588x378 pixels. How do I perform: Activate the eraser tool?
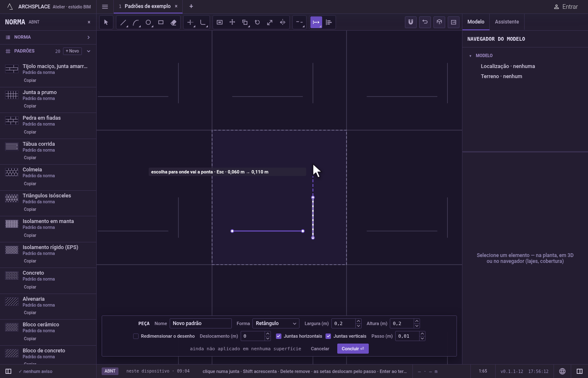click(173, 22)
